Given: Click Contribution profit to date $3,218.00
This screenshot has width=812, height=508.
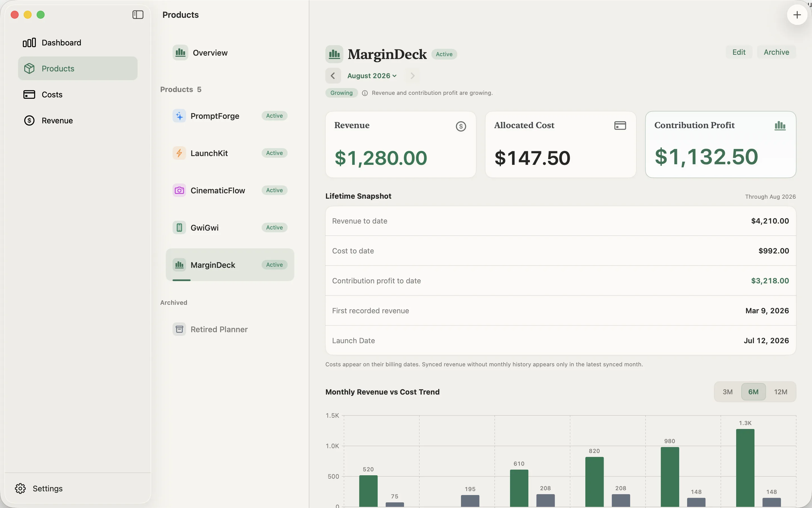Looking at the screenshot, I should 770,281.
